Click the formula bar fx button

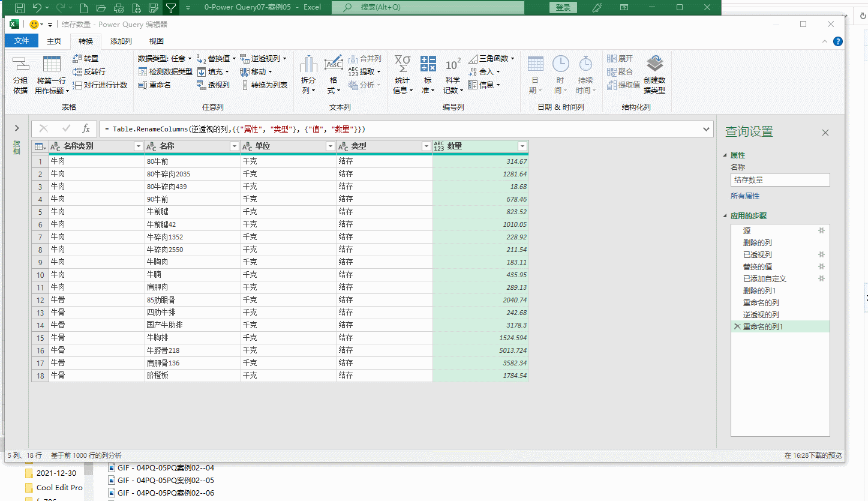tap(86, 128)
